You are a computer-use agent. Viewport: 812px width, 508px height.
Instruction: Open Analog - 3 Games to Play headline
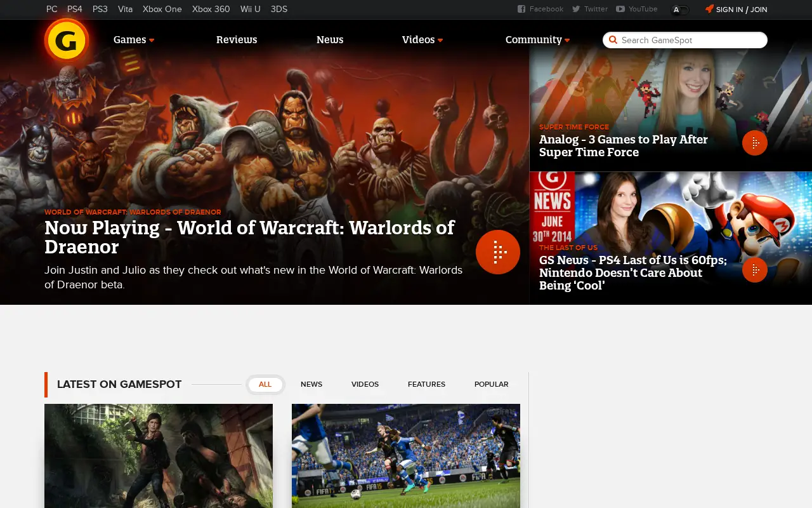coord(624,146)
